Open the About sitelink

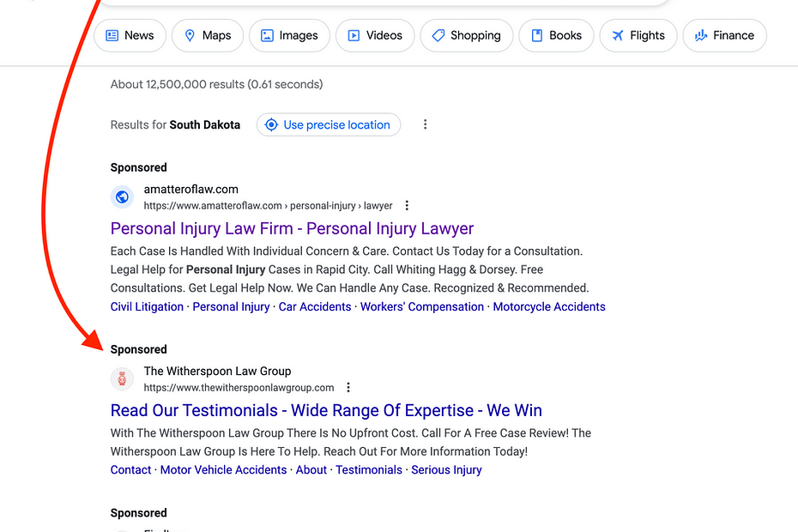click(311, 470)
